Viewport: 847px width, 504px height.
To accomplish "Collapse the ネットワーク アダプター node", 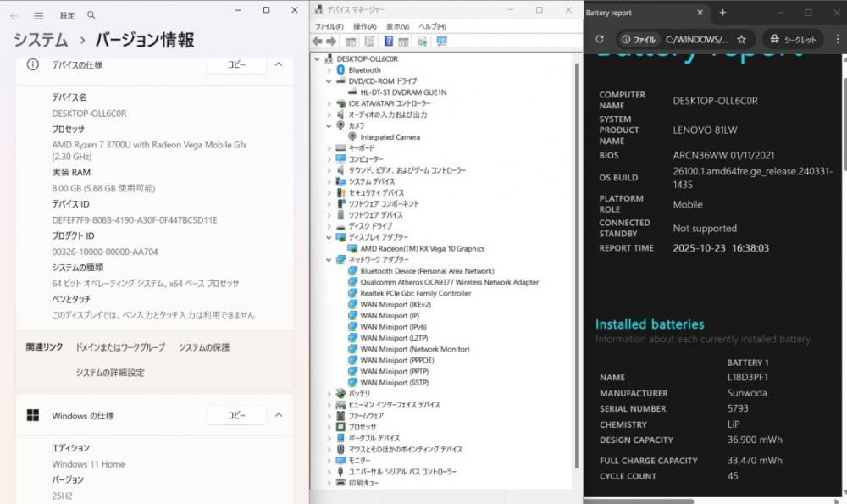I will pyautogui.click(x=329, y=259).
